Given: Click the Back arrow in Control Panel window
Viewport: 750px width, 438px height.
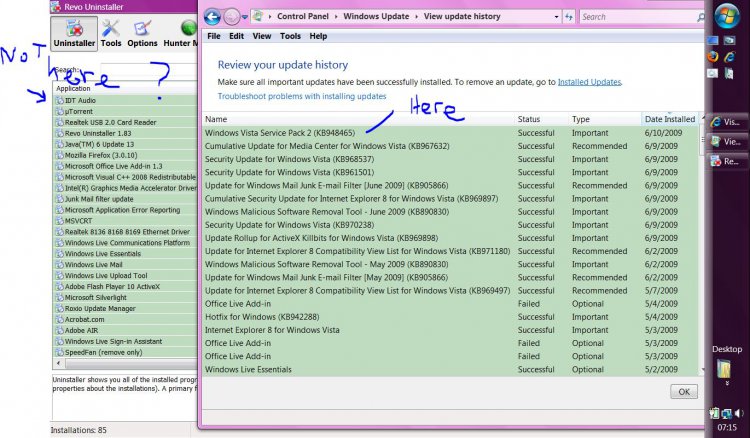Looking at the screenshot, I should 212,17.
